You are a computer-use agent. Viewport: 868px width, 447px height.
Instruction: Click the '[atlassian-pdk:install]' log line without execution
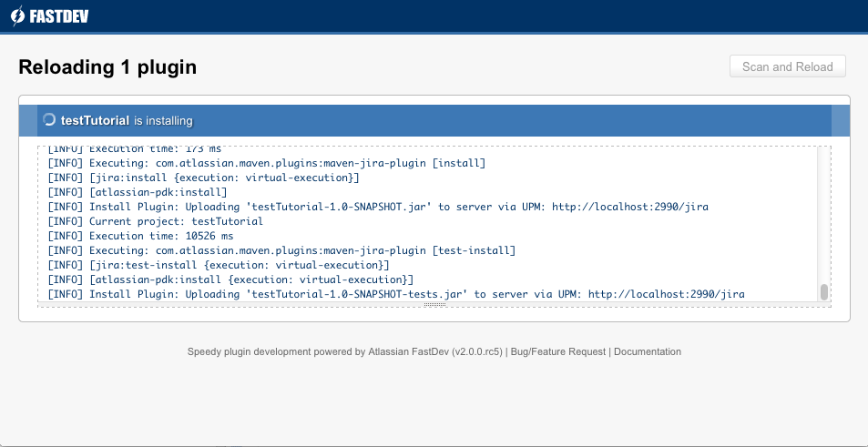pyautogui.click(x=137, y=192)
